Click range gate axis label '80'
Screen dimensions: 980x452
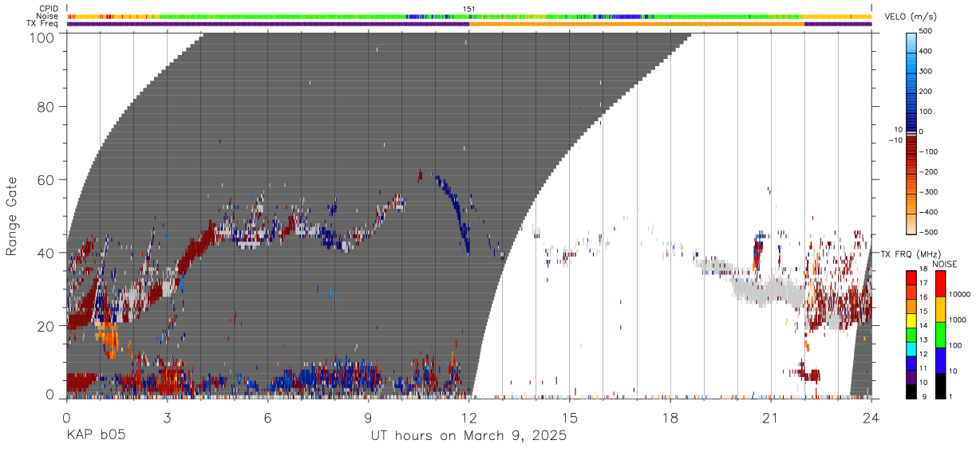(x=47, y=106)
